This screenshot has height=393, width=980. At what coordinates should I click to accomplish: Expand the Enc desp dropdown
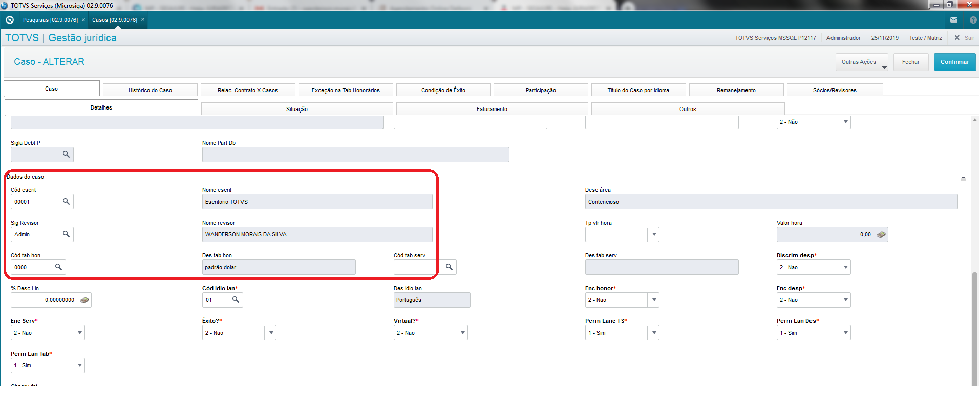click(x=845, y=300)
